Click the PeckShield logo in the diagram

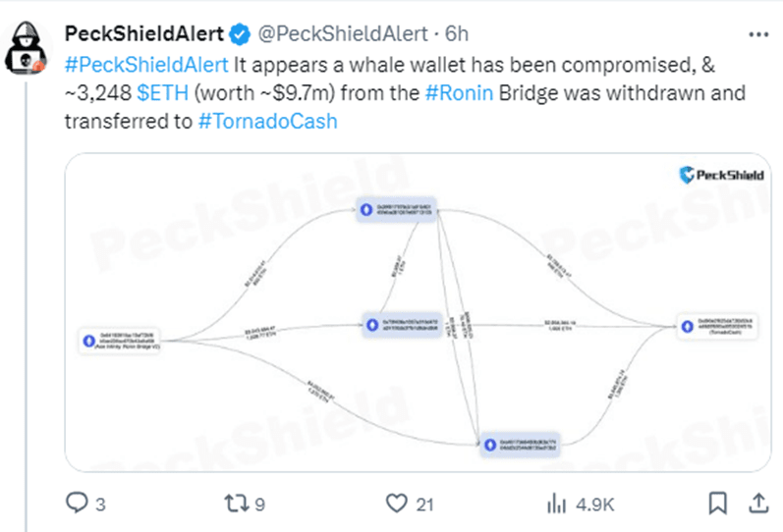[x=722, y=175]
